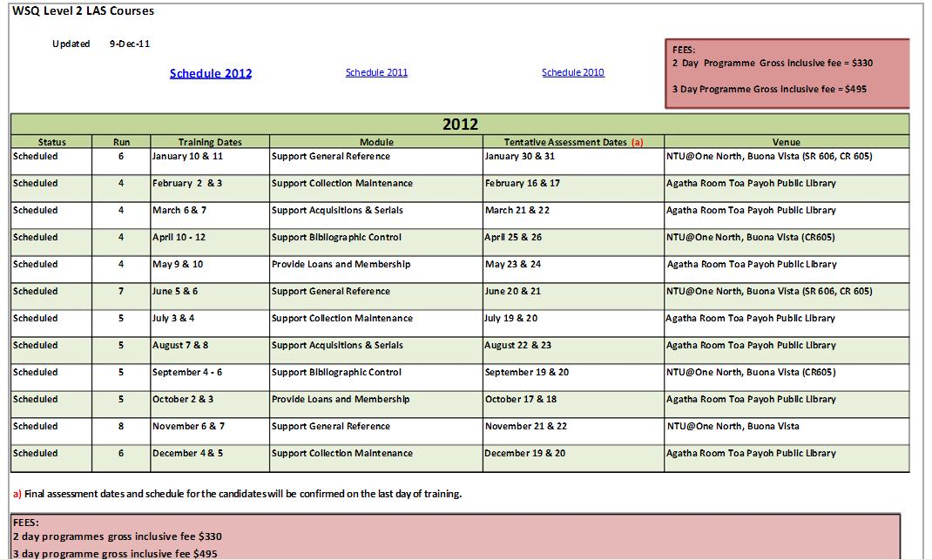
Task: Select the Status column header
Action: click(51, 142)
